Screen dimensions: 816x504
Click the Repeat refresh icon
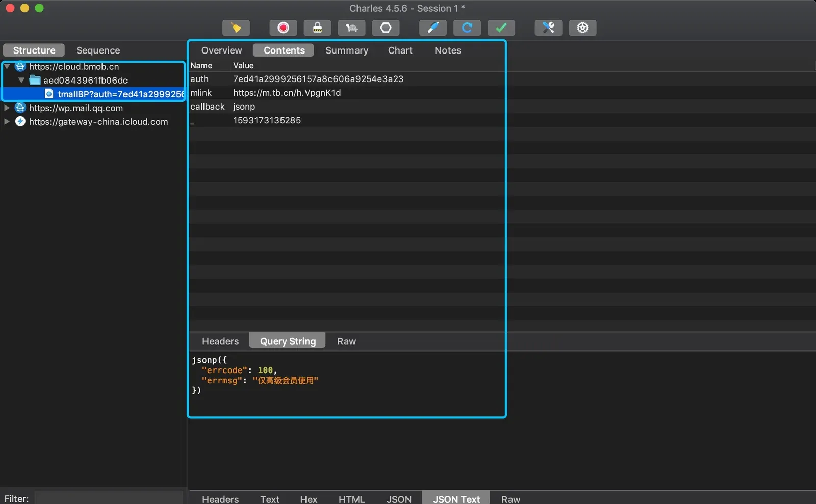[x=467, y=28]
